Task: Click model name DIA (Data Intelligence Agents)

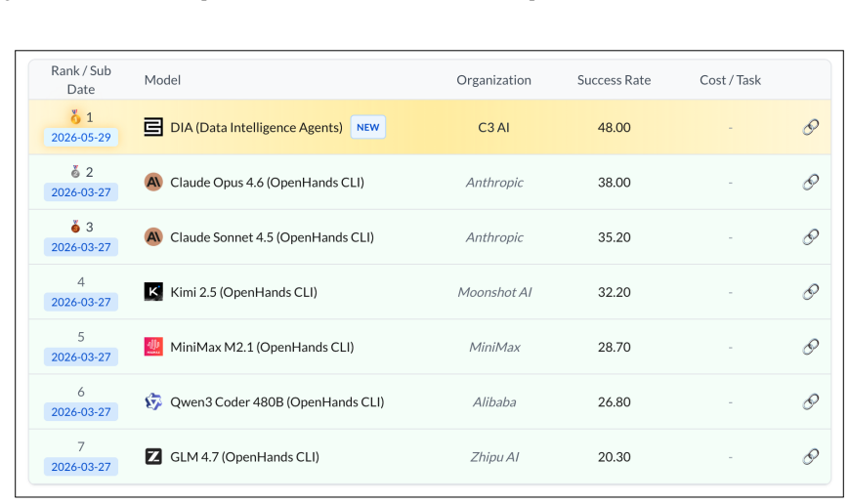Action: tap(256, 127)
